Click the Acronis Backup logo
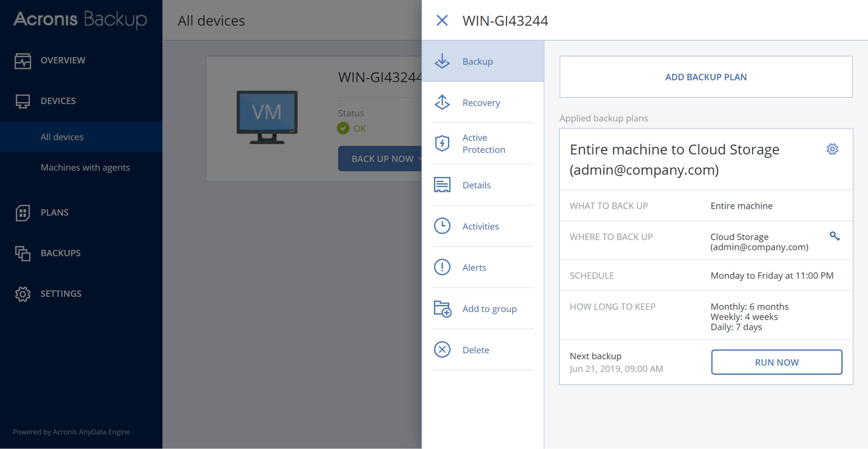The width and height of the screenshot is (868, 449). point(80,19)
